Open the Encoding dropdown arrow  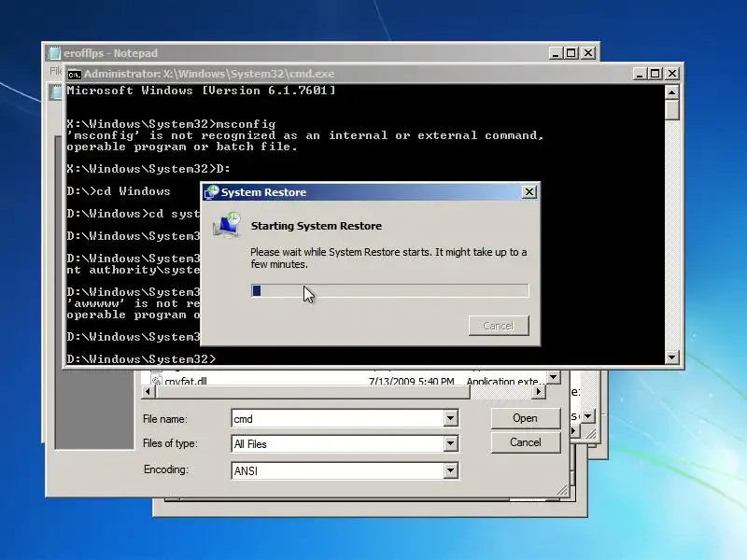point(450,471)
